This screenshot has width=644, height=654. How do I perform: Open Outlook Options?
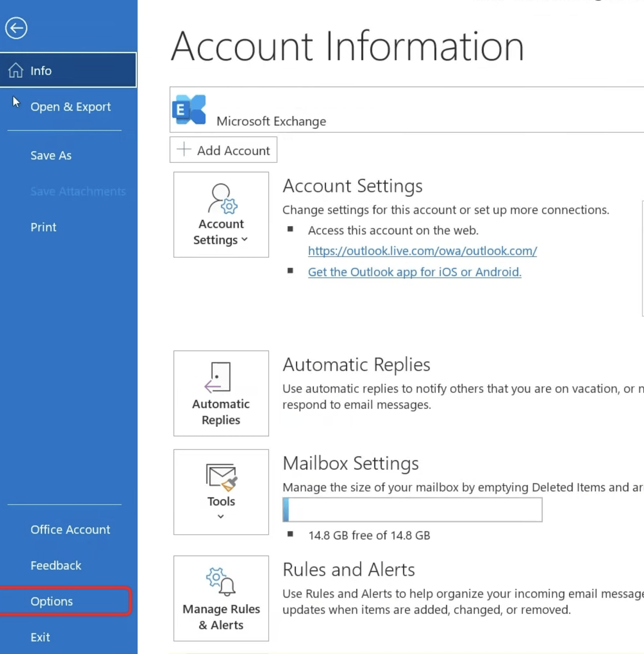pos(52,601)
